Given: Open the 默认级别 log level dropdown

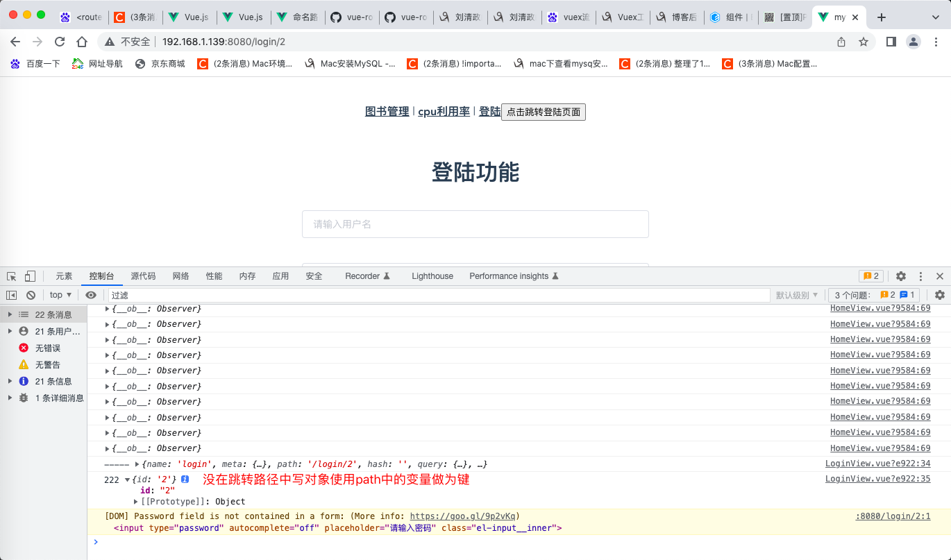Looking at the screenshot, I should tap(797, 295).
